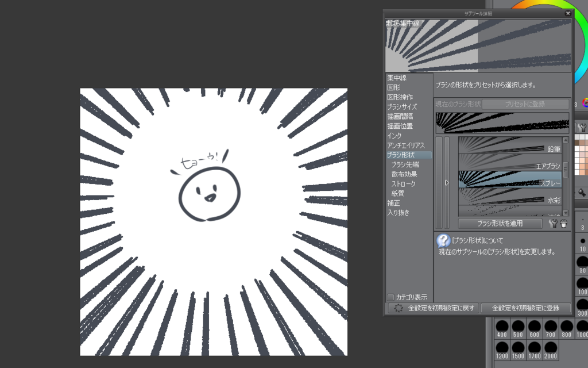
Task: Select the 1500 brush size preset
Action: coord(518,350)
